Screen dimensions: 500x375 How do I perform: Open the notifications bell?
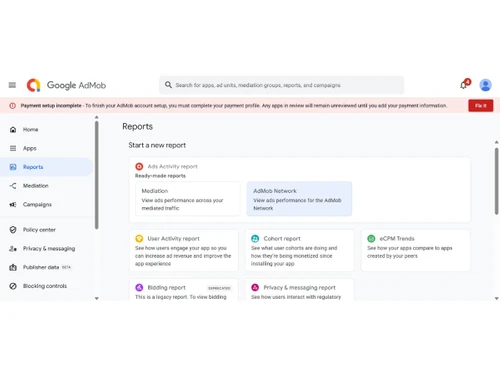tap(464, 85)
